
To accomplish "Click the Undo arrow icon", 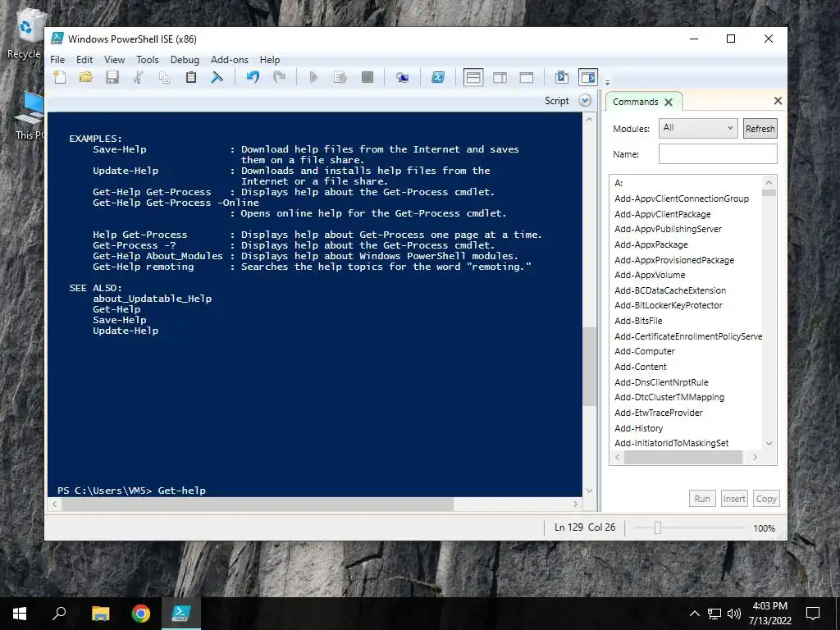I will coord(253,78).
